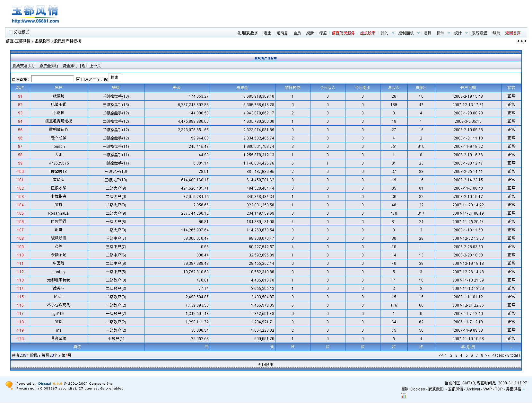Go to page 1 in pagination
The height and width of the screenshot is (403, 532).
[446, 355]
